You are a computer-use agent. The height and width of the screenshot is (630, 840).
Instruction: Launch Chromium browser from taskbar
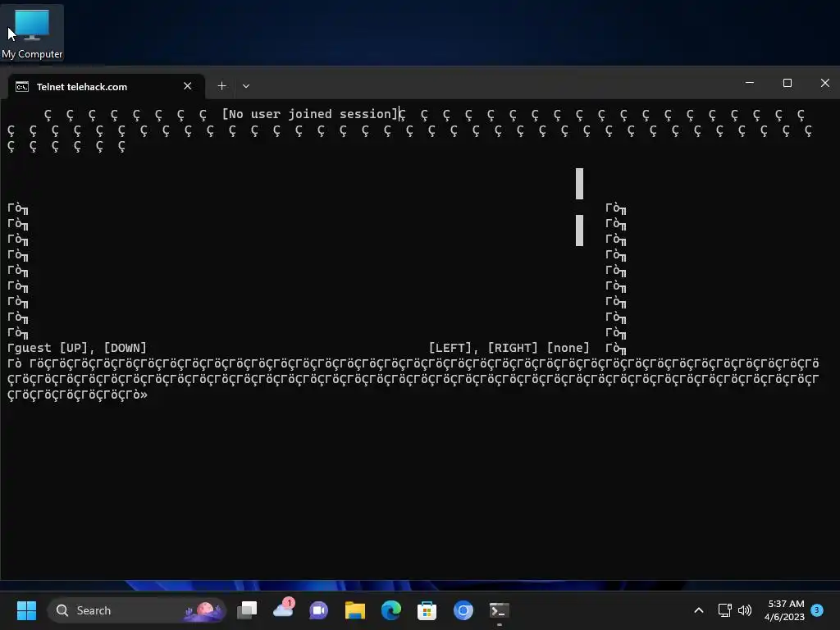(463, 610)
